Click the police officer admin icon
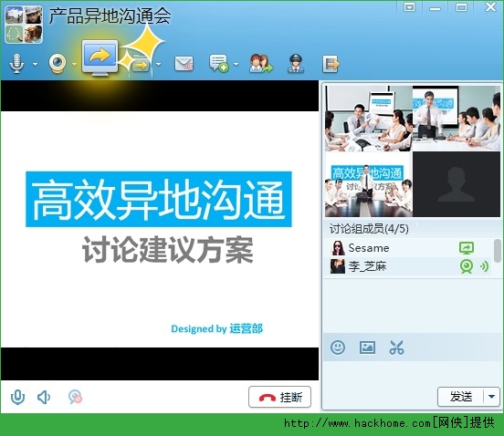 click(x=296, y=63)
